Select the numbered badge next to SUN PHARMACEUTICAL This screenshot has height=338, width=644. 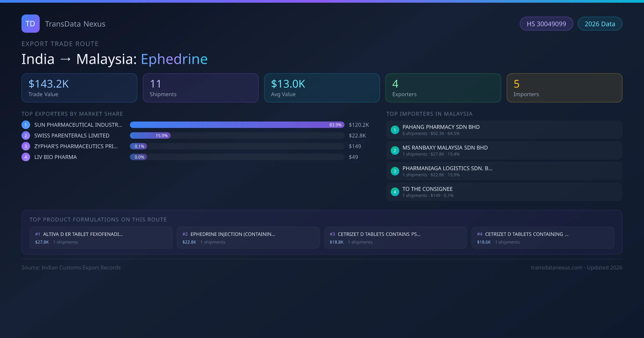(25, 124)
